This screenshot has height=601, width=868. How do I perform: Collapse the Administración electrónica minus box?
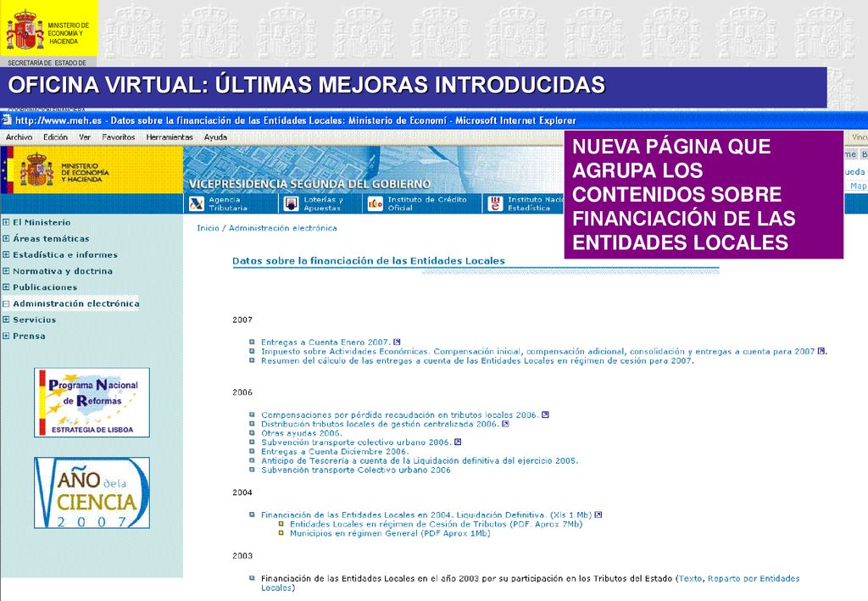tap(6, 303)
